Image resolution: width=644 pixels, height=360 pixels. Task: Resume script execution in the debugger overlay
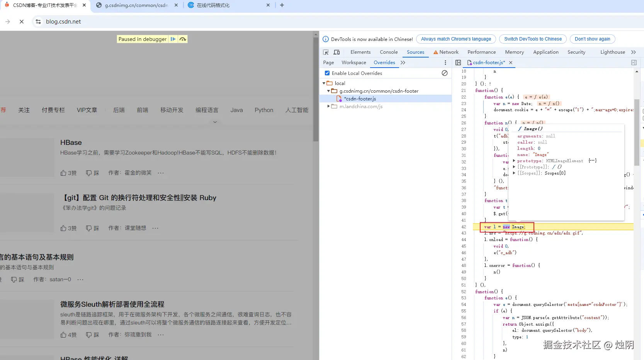(173, 39)
